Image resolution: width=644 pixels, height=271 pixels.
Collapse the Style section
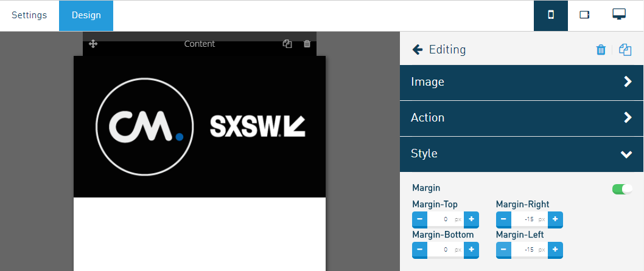point(522,154)
